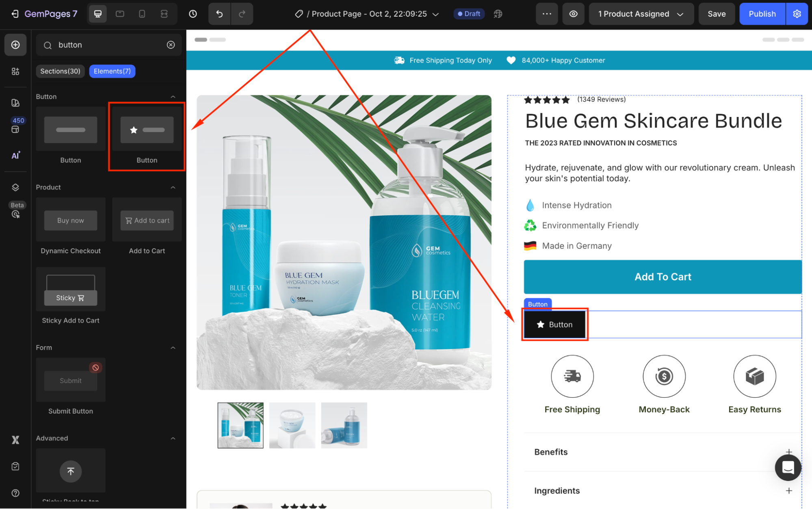Image resolution: width=812 pixels, height=509 pixels.
Task: Select the Elements(7) tab
Action: click(112, 71)
